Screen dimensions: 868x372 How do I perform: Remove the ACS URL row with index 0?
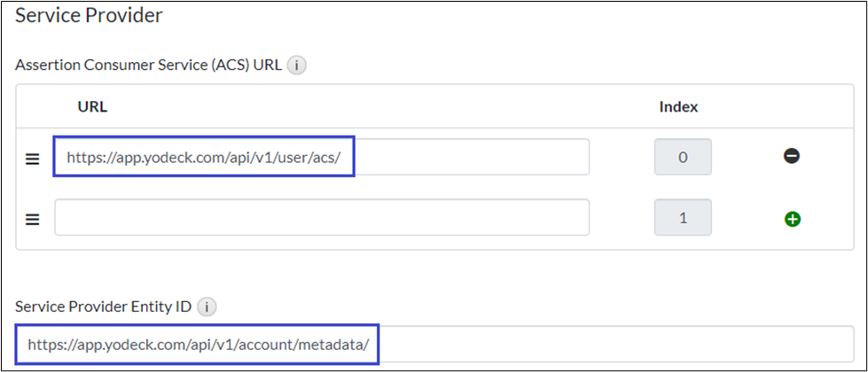tap(792, 157)
